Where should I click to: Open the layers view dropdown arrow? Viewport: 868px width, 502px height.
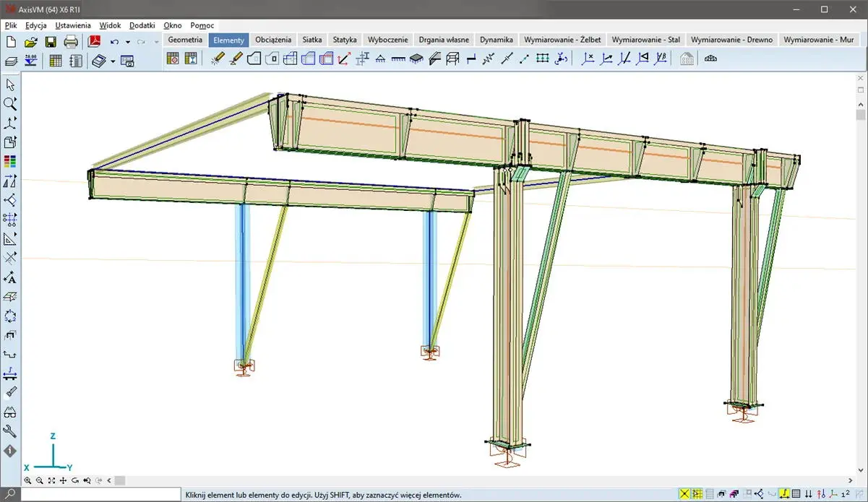click(x=113, y=61)
